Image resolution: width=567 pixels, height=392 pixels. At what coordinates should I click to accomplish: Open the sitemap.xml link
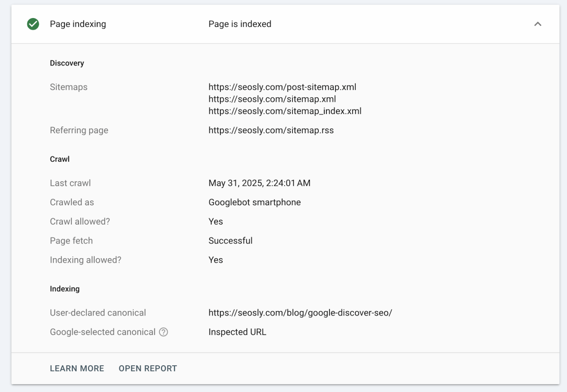click(272, 99)
